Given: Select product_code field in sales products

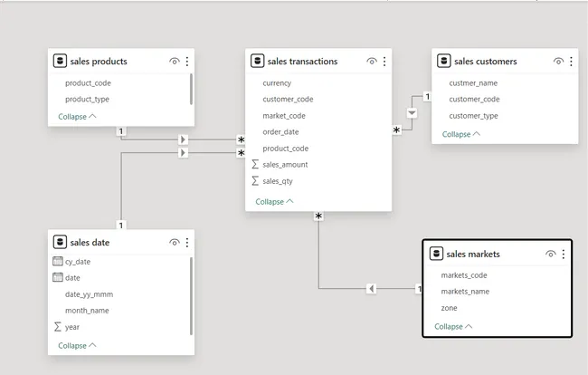Looking at the screenshot, I should pos(88,83).
